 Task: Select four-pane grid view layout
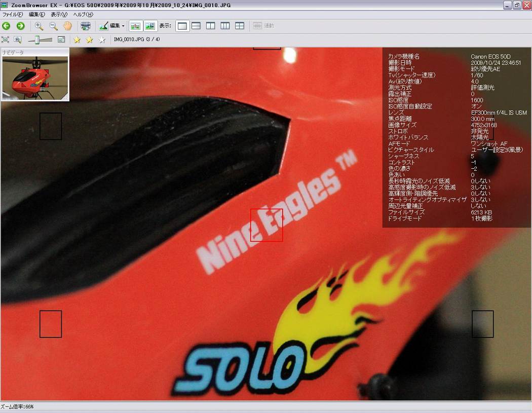[x=240, y=26]
